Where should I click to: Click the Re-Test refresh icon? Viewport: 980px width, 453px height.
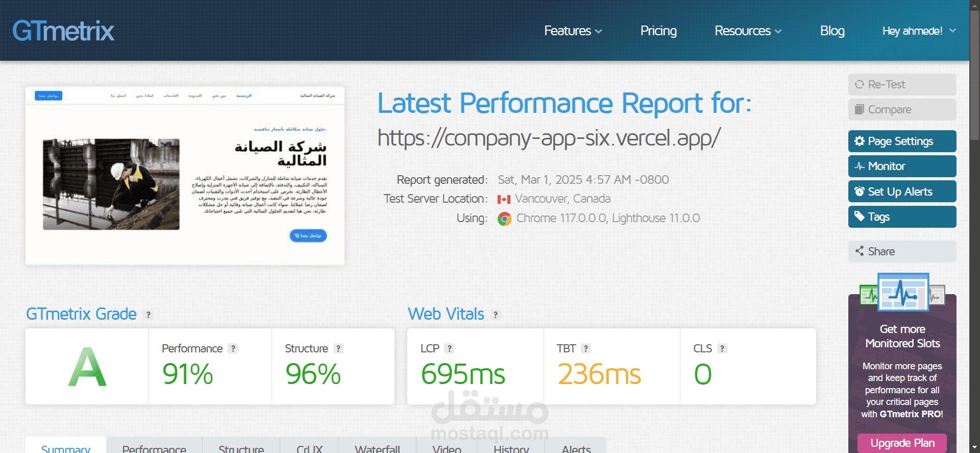click(860, 84)
